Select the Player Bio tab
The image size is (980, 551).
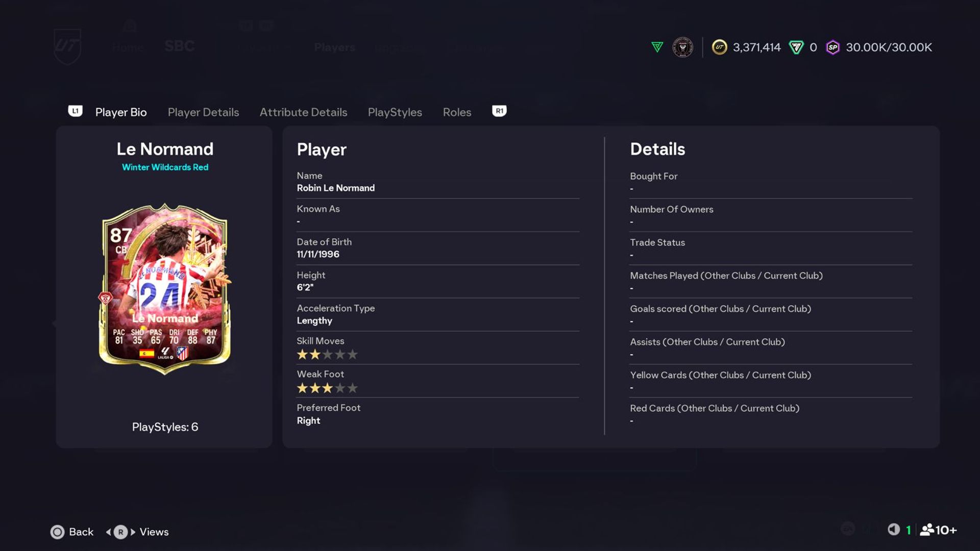click(121, 112)
